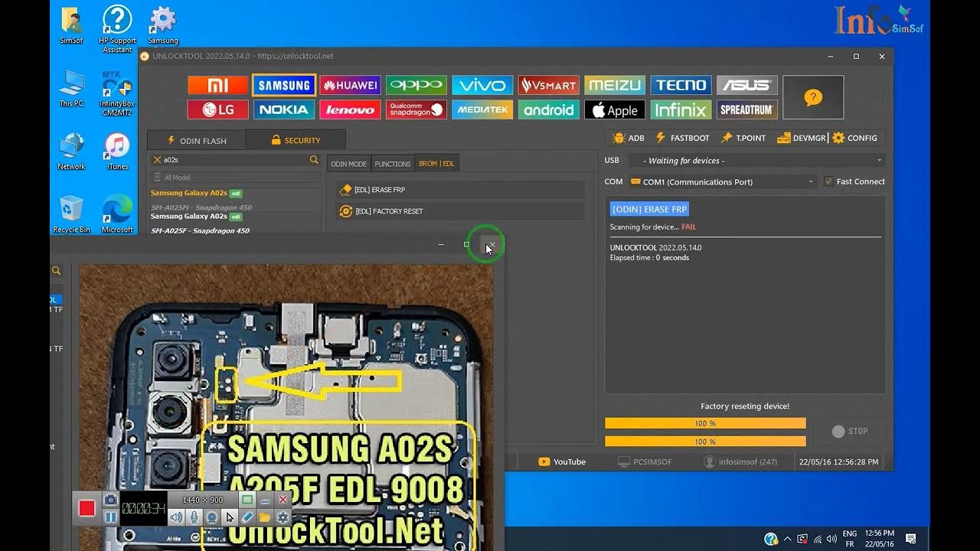The image size is (980, 551).
Task: Open recorder output folder
Action: 265,517
